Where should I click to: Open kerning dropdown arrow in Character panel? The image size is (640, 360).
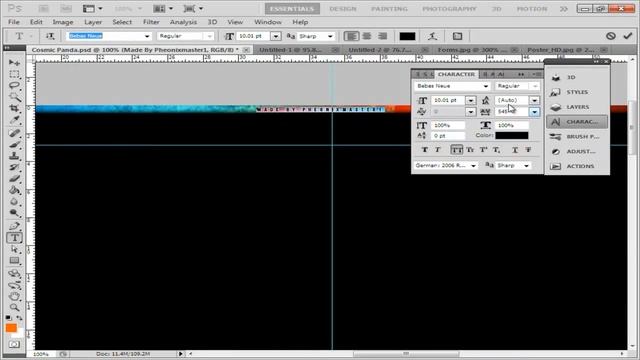coord(471,111)
